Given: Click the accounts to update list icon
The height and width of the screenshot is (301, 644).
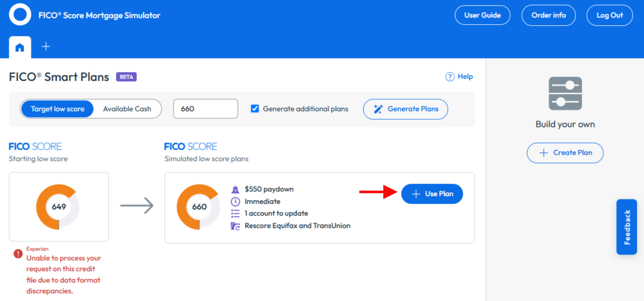Looking at the screenshot, I should click(x=235, y=213).
